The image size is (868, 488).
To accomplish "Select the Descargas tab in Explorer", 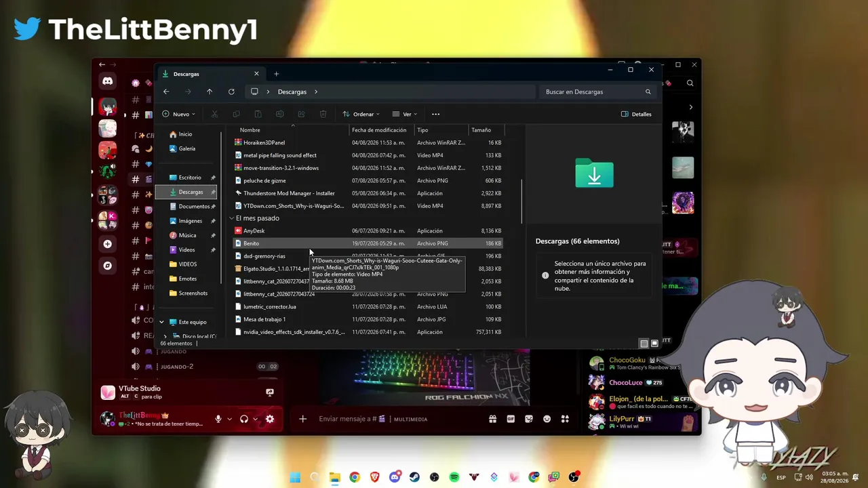I will click(x=210, y=74).
